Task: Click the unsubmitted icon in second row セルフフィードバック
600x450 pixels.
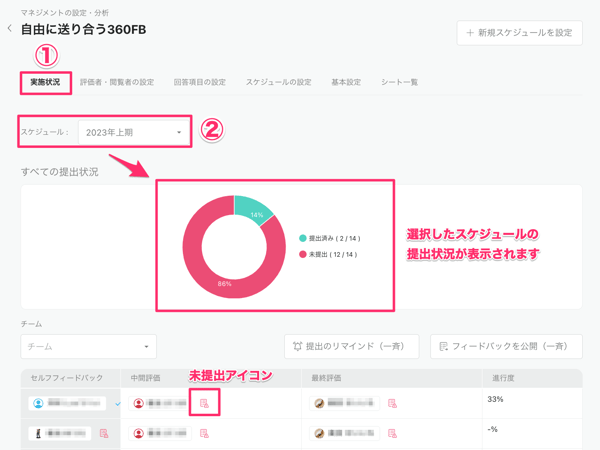Action: point(104,434)
